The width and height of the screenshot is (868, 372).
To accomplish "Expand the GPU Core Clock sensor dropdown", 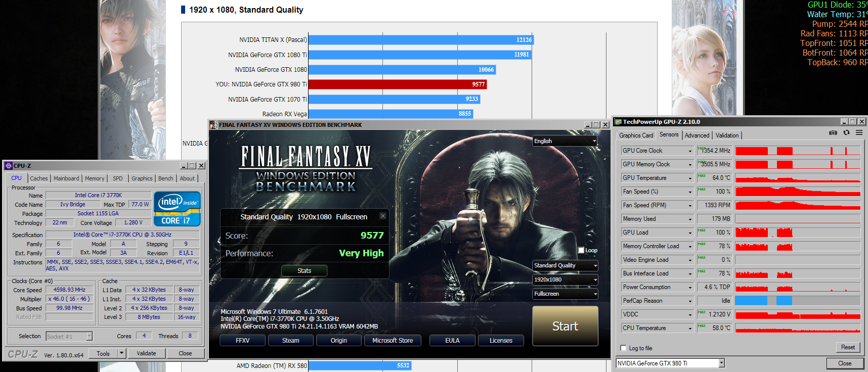I will [690, 151].
